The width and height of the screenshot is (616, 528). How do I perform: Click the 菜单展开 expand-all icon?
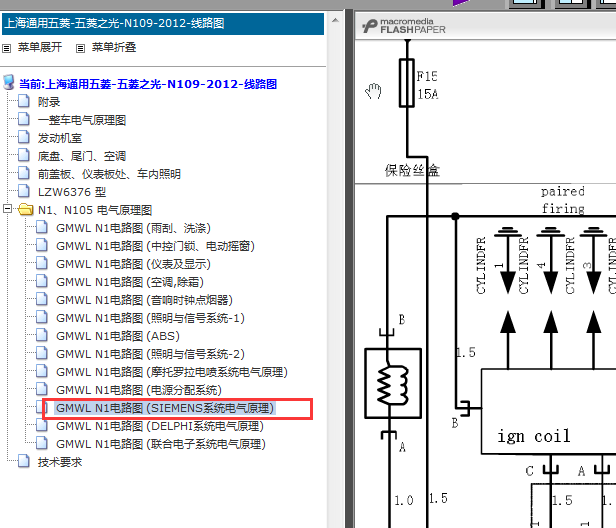6,48
